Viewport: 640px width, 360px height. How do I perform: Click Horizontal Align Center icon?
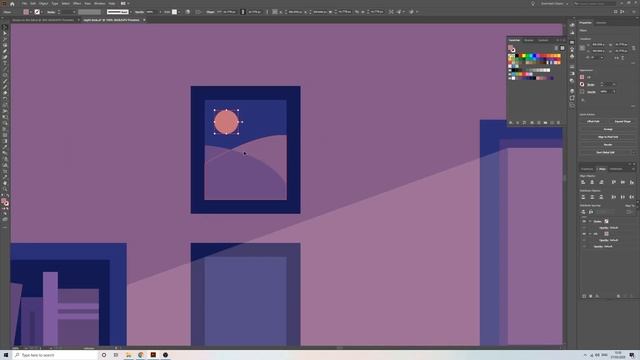coord(592,182)
